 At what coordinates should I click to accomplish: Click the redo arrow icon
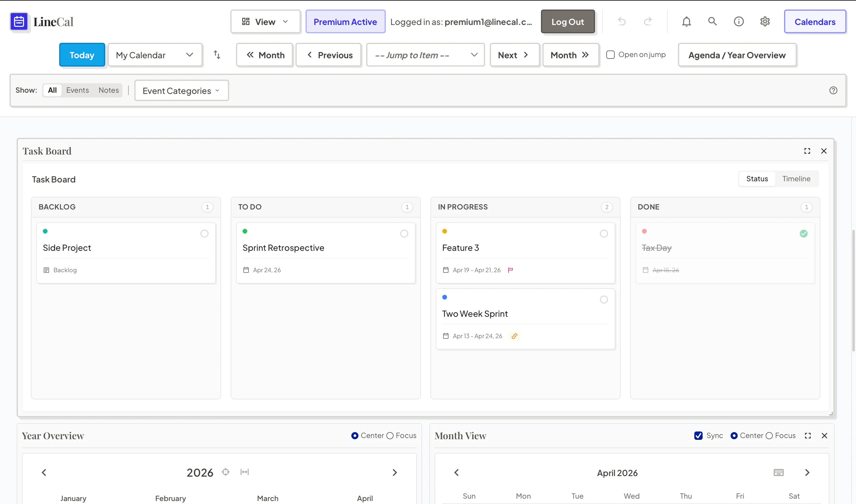click(648, 22)
